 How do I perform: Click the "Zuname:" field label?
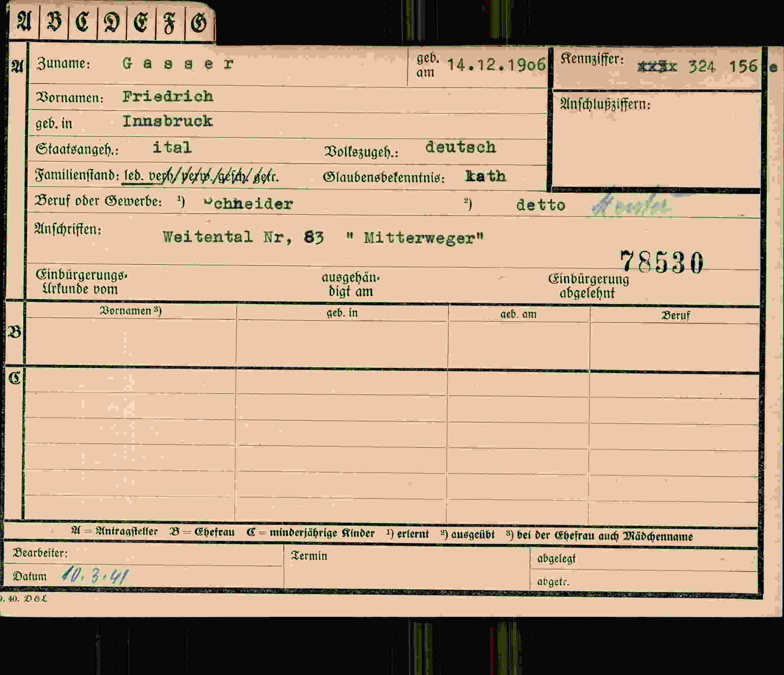(x=63, y=63)
